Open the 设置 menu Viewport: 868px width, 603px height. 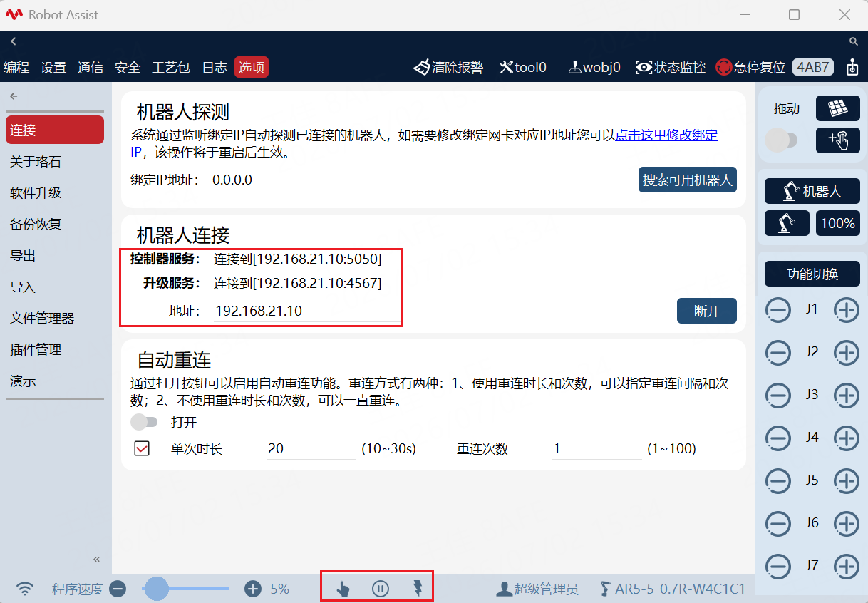(53, 68)
